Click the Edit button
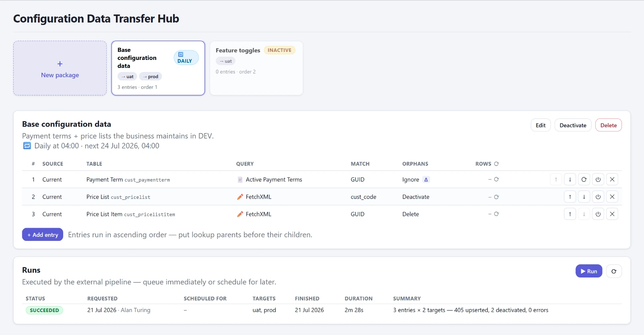 point(541,125)
